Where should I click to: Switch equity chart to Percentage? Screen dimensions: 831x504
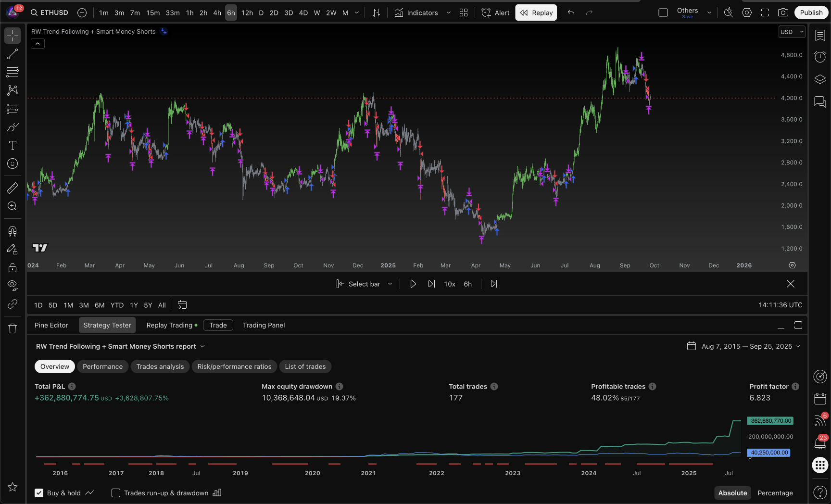click(x=775, y=493)
